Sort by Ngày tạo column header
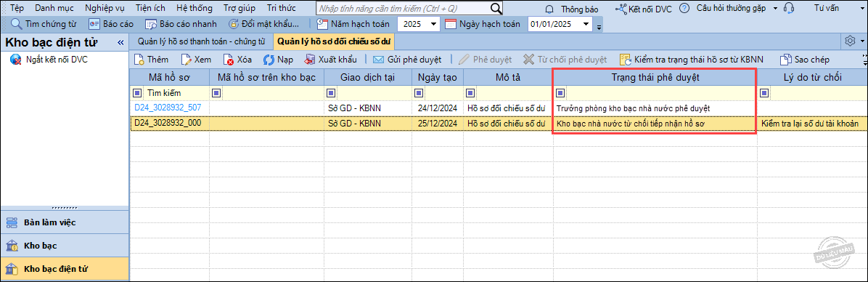 click(x=438, y=78)
